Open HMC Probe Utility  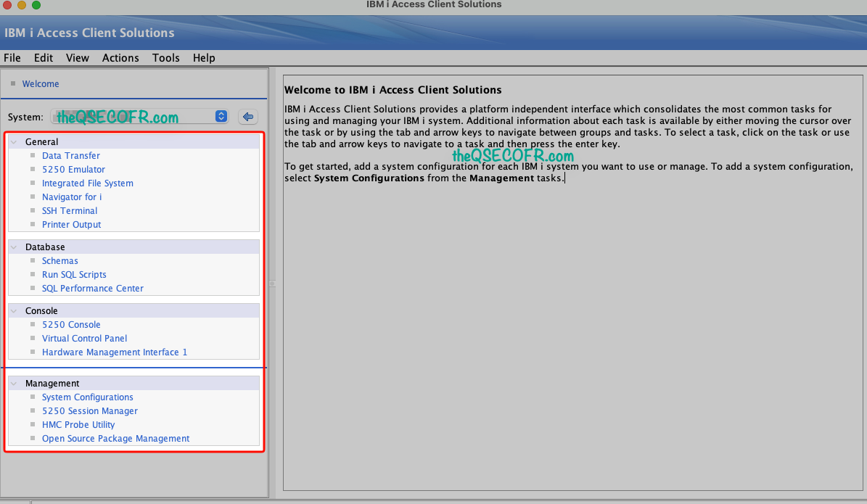(x=78, y=425)
